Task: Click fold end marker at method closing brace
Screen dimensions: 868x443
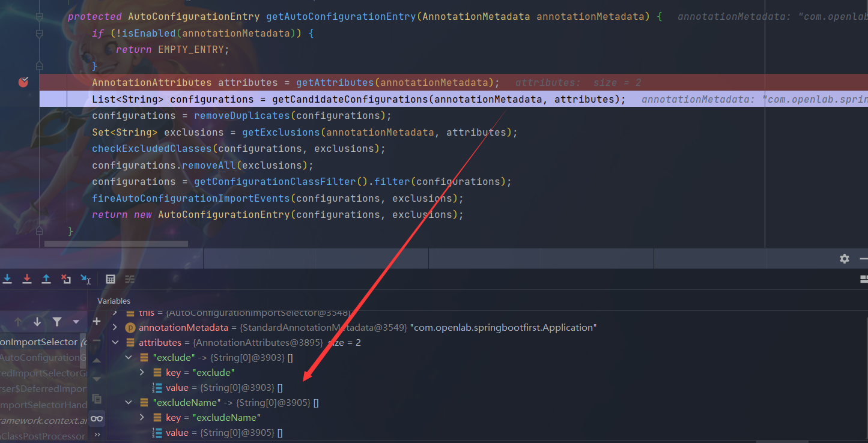Action: coord(39,231)
